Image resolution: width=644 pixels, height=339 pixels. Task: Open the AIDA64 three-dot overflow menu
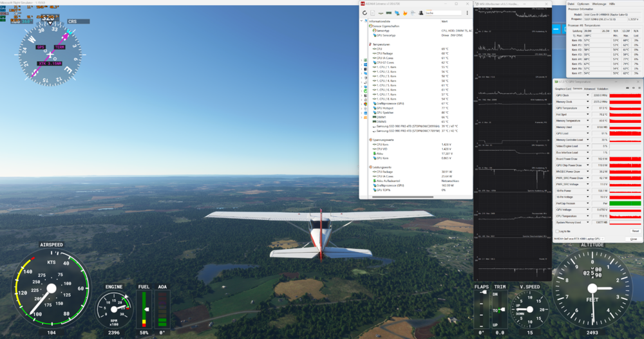[467, 13]
